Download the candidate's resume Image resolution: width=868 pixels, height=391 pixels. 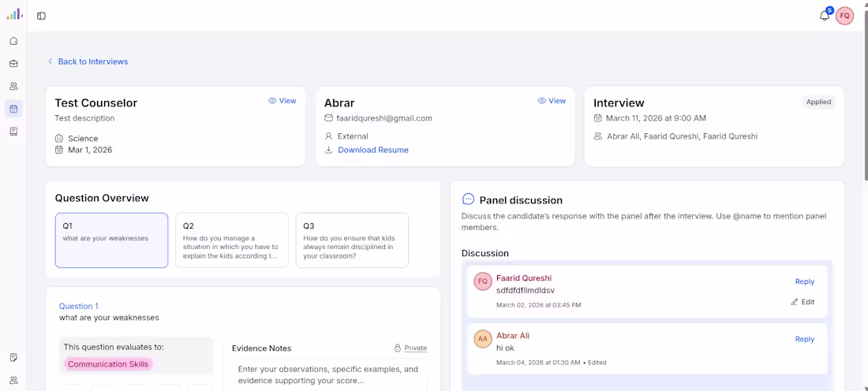[x=367, y=150]
